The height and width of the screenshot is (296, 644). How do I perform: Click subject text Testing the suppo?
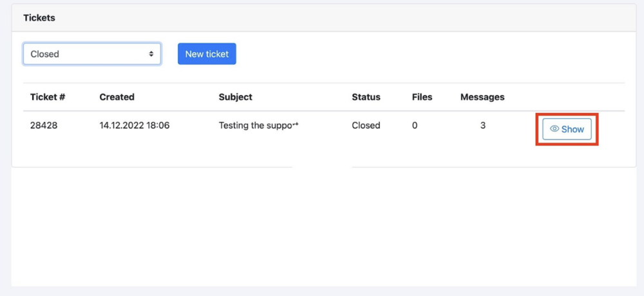[258, 125]
